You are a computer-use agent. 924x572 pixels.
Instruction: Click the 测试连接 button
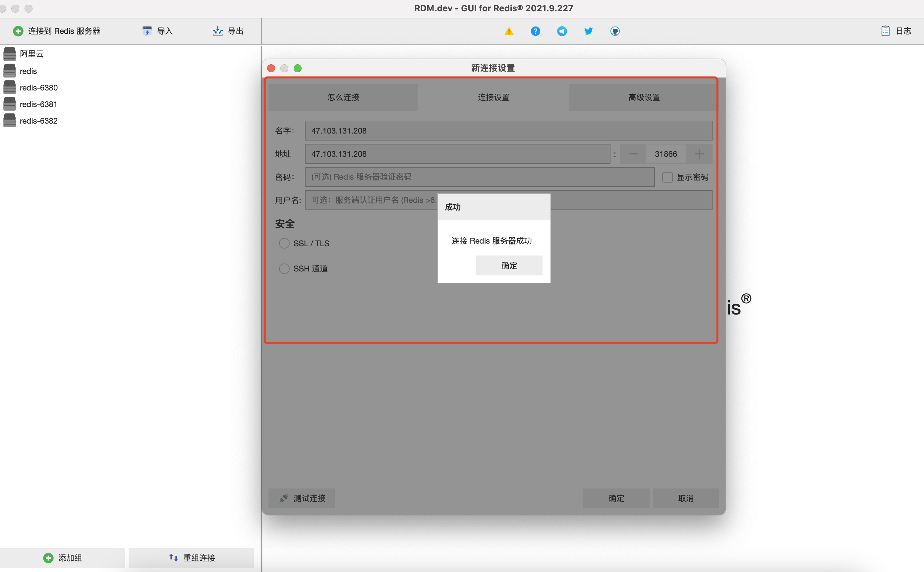coord(302,498)
